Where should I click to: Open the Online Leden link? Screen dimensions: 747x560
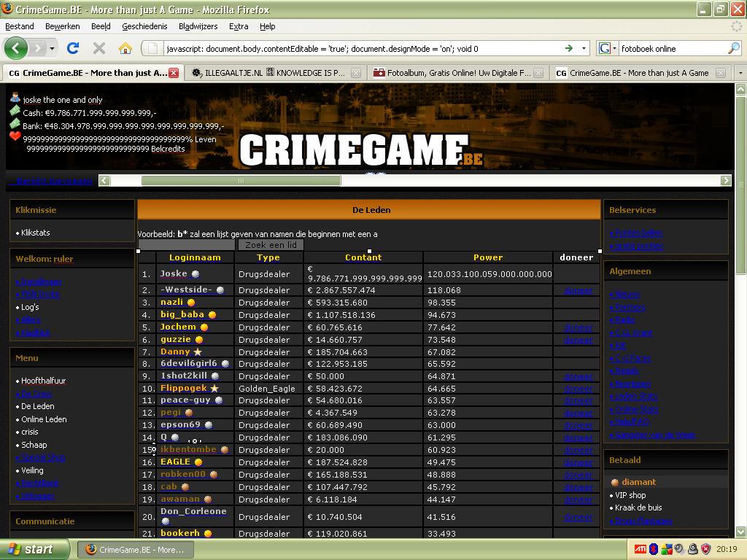point(44,419)
